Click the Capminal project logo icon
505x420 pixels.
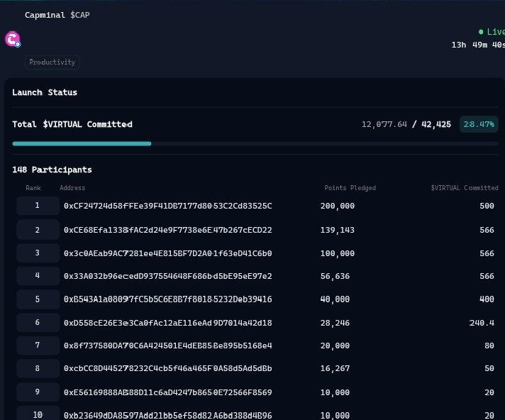tap(13, 39)
